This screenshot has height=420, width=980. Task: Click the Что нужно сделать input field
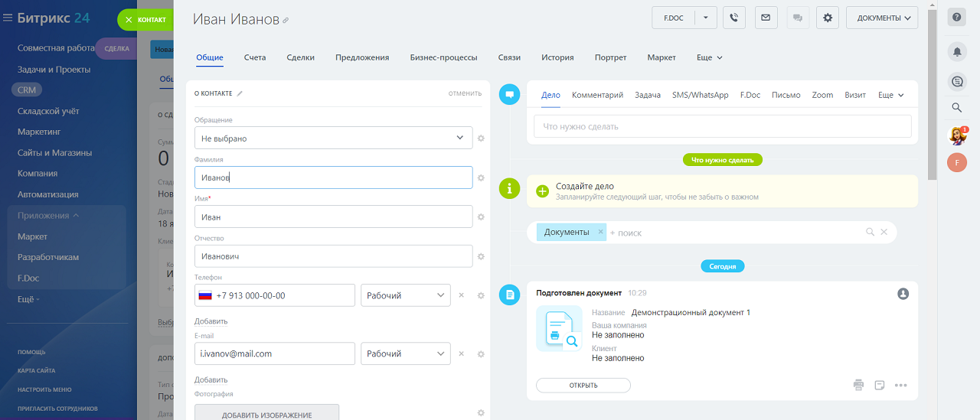tap(722, 126)
